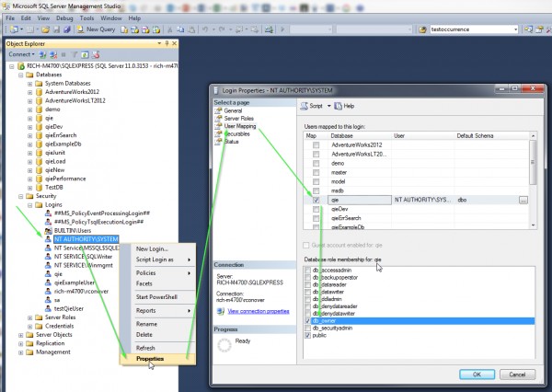Open the General page in Login Properties
This screenshot has height=392, width=552.
(233, 110)
